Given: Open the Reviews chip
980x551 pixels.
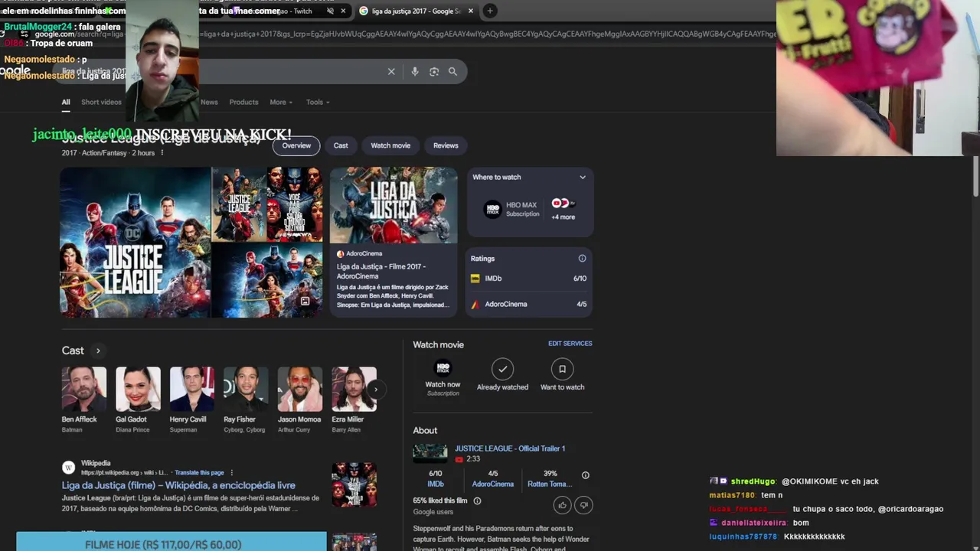Looking at the screenshot, I should pos(446,145).
